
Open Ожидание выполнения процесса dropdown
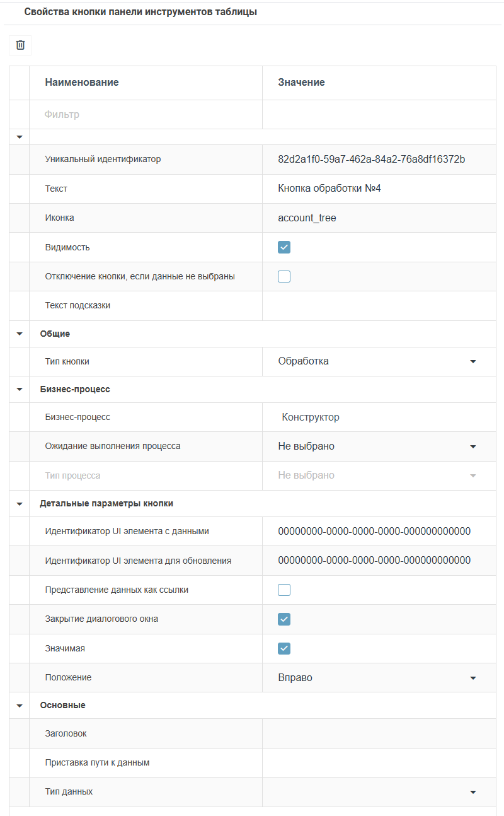pyautogui.click(x=472, y=446)
